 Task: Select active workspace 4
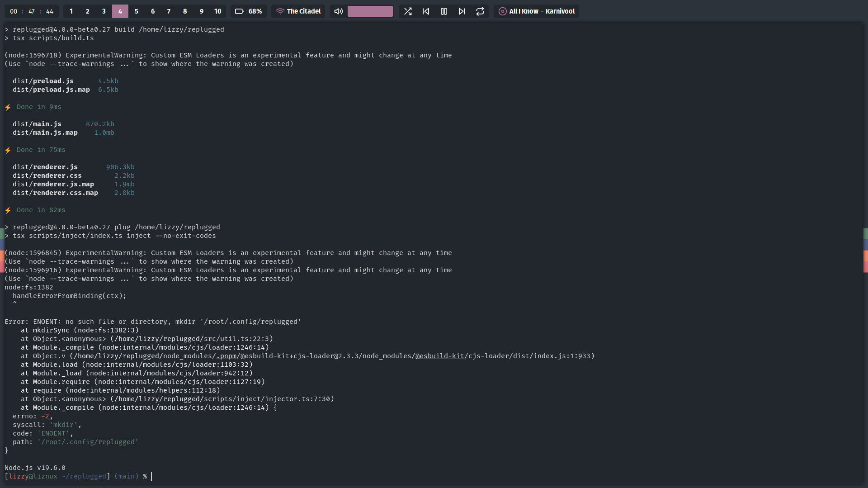pos(120,11)
